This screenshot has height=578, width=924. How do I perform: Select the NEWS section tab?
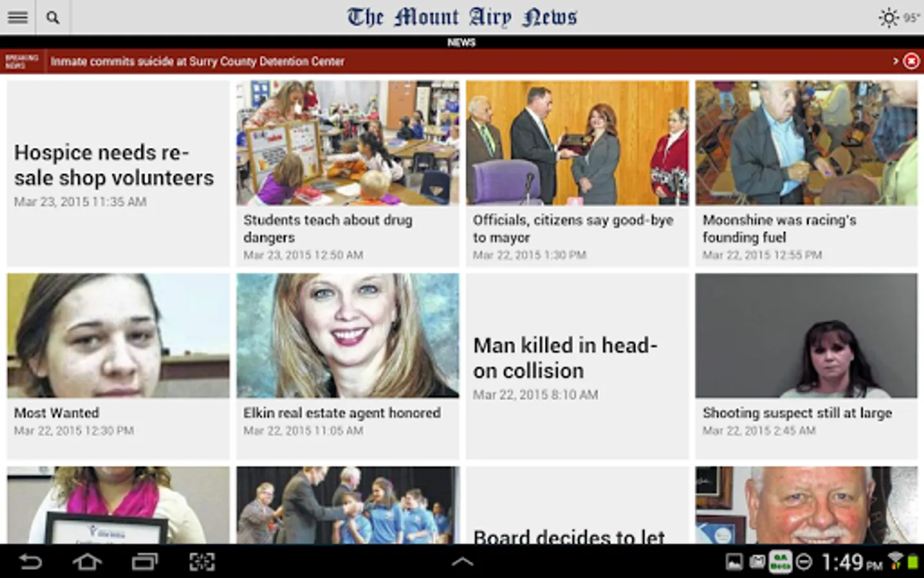click(461, 42)
